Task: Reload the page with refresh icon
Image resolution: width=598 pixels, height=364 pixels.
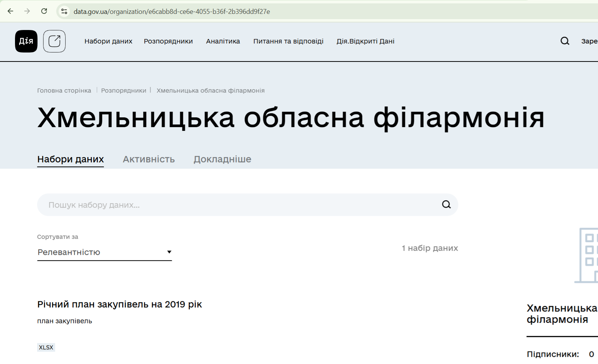Action: pyautogui.click(x=44, y=11)
